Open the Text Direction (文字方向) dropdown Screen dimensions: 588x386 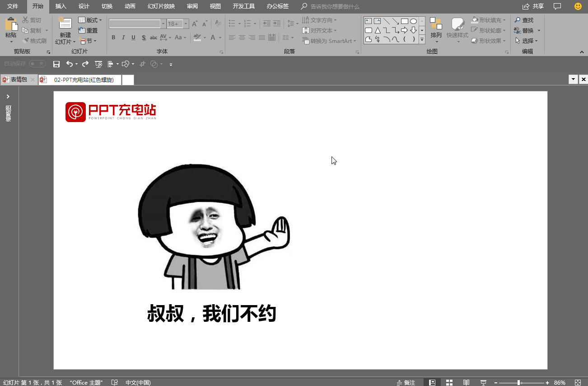[x=320, y=20]
